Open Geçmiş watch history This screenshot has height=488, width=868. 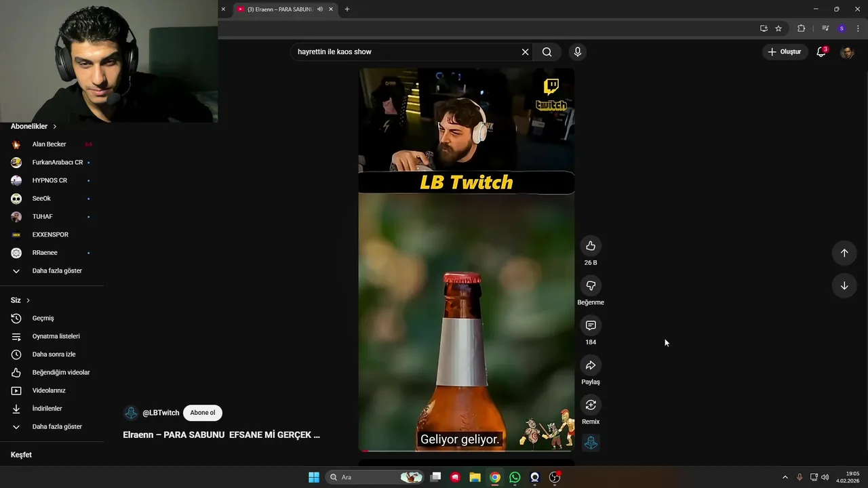[53, 318]
